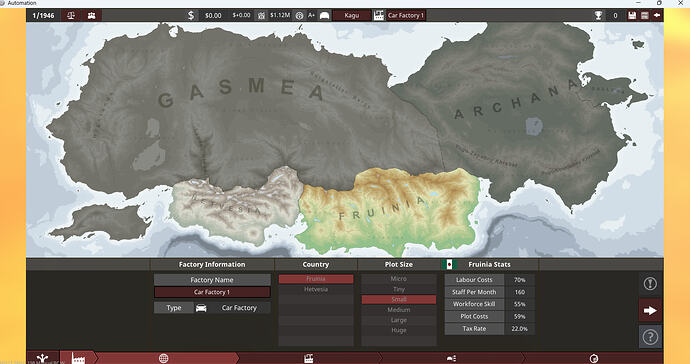Click the Tax Rate stat label

(474, 329)
